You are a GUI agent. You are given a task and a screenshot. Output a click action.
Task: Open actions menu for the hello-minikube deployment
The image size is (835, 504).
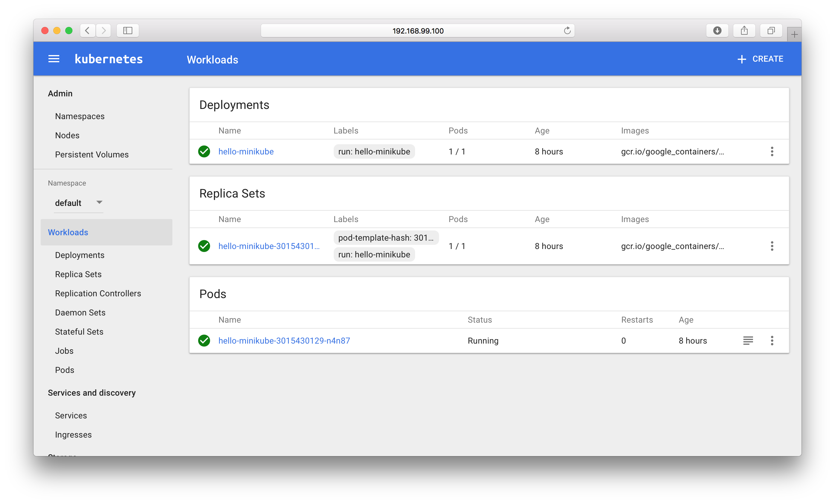(772, 151)
